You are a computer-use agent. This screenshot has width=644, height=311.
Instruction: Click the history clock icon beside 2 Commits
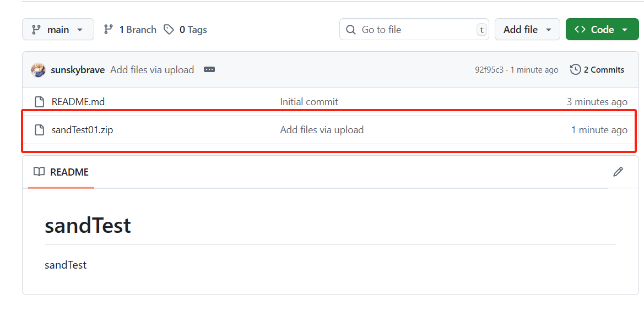575,70
